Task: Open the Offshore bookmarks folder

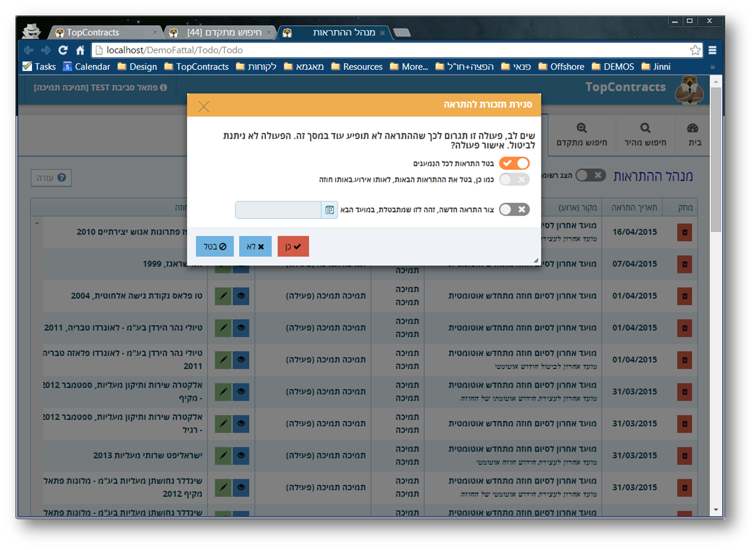Action: (560, 67)
